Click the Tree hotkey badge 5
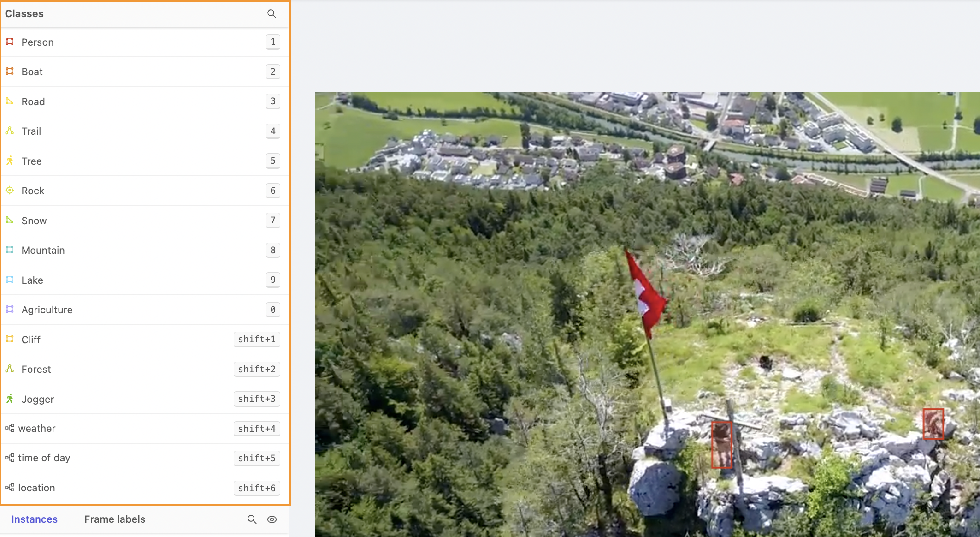Screen dimensions: 980x537 (273, 161)
